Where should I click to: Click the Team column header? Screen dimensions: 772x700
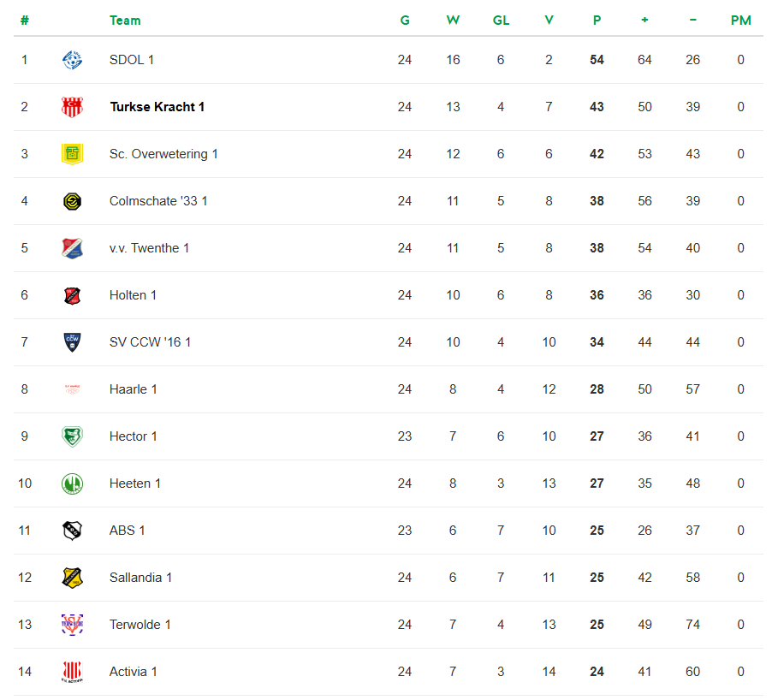125,21
